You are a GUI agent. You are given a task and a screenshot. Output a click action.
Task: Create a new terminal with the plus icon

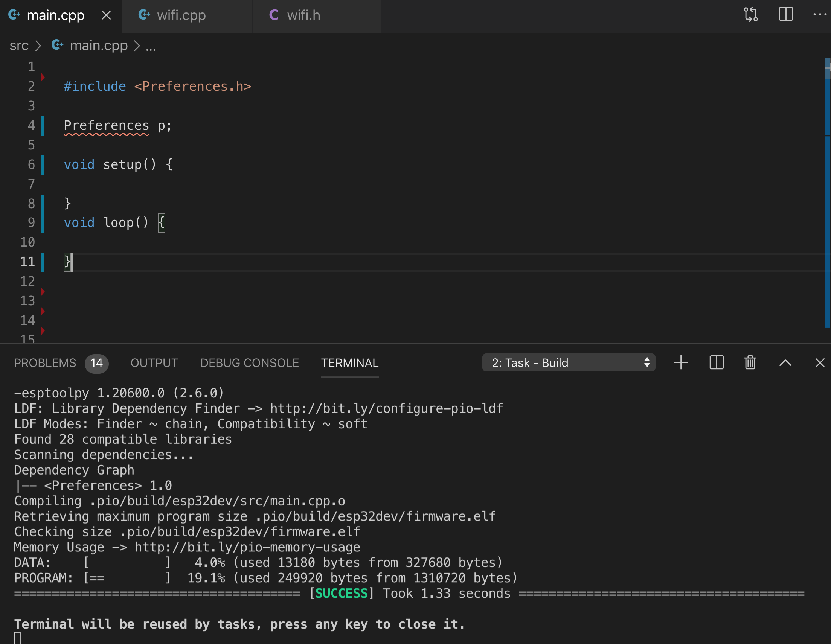pos(681,362)
